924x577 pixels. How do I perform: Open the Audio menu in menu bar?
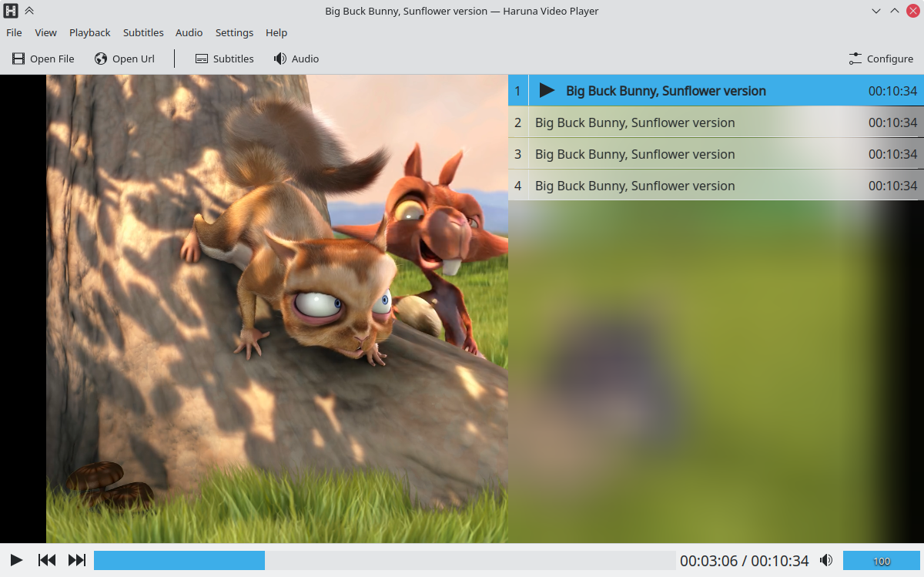pos(189,32)
